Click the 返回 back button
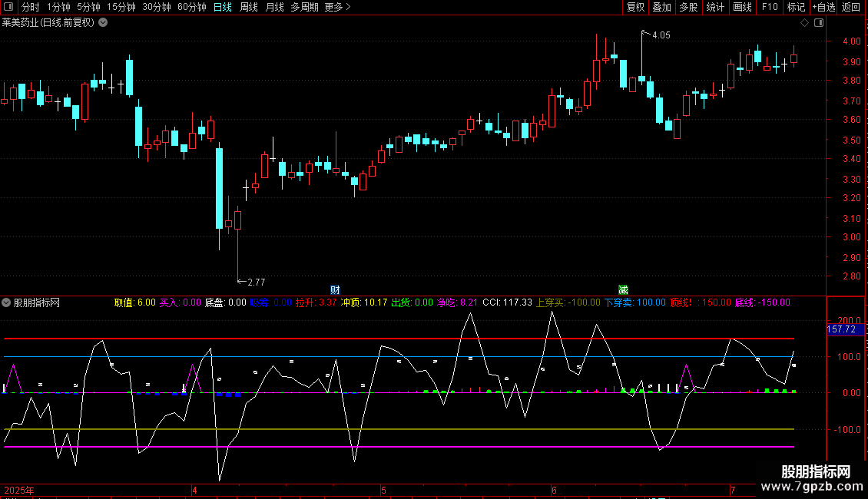Viewport: 868px width, 499px height. (x=851, y=7)
